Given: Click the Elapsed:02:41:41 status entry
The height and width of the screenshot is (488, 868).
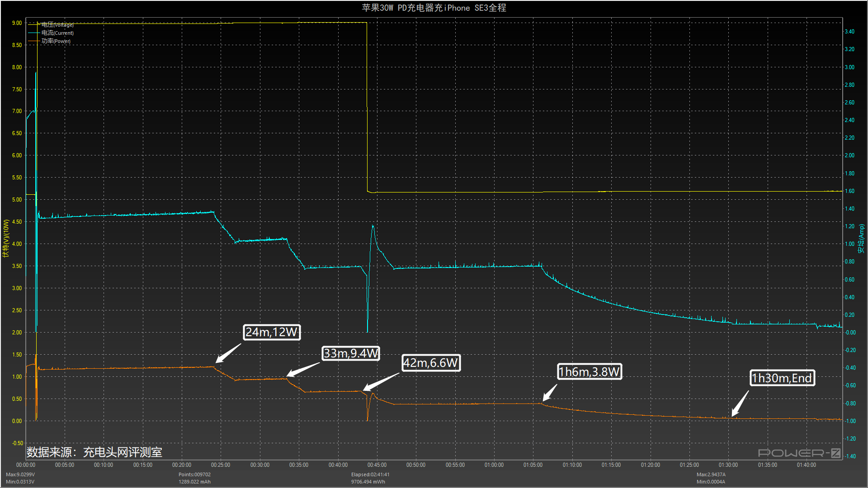Looking at the screenshot, I should pos(370,474).
